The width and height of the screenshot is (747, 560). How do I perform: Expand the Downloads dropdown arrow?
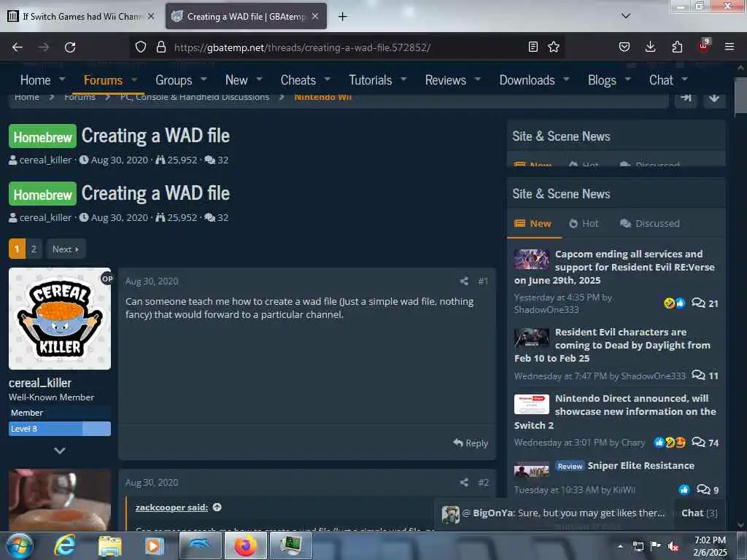[x=566, y=79]
